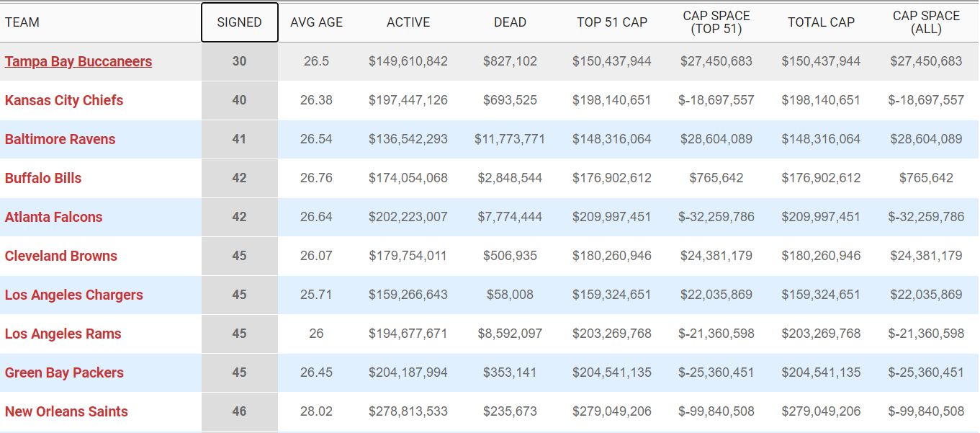Sort by the AVG AGE column header
980x433 pixels.
(x=317, y=22)
